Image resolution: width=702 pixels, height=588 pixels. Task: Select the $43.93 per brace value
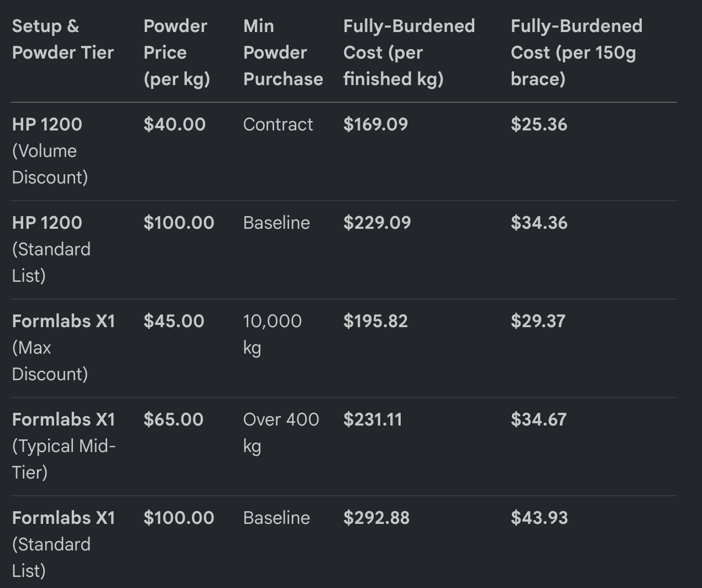pos(539,518)
